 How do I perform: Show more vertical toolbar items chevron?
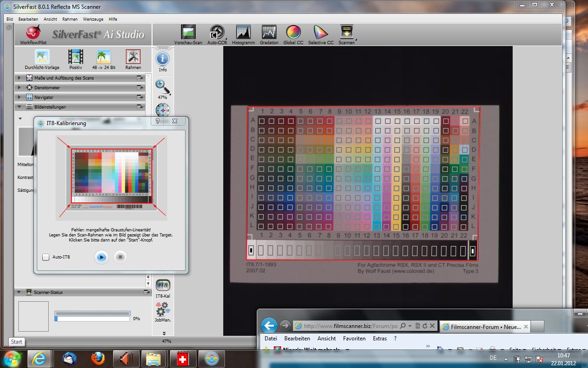(164, 333)
